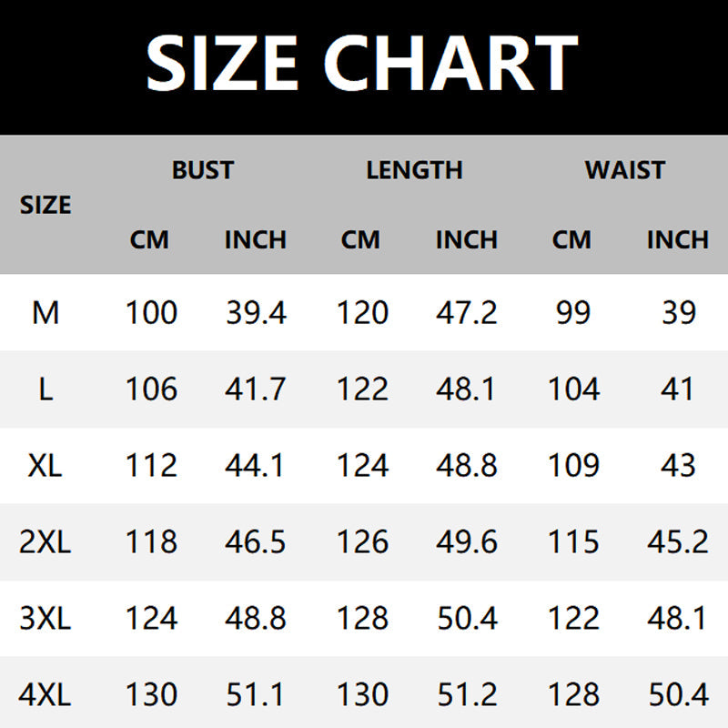Click the LENGTH column header
The height and width of the screenshot is (728, 728).
point(414,170)
